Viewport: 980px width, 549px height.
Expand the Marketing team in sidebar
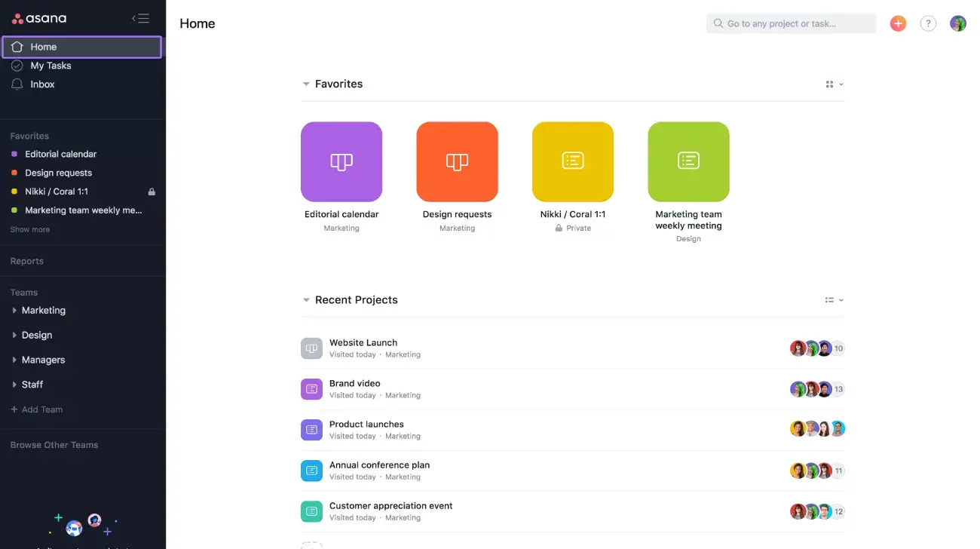coord(14,310)
